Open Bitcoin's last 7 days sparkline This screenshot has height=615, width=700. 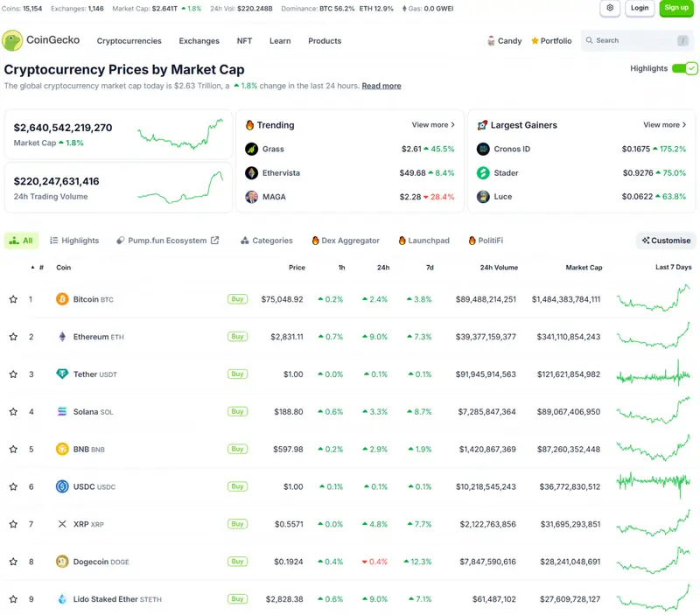click(x=654, y=298)
